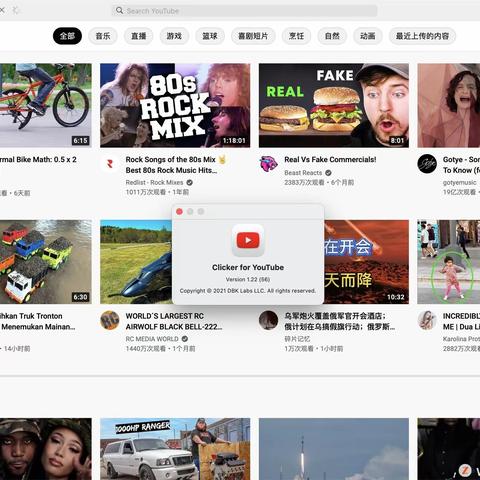480x480 pixels.
Task: Click the Beast Reacts channel avatar
Action: point(268,164)
